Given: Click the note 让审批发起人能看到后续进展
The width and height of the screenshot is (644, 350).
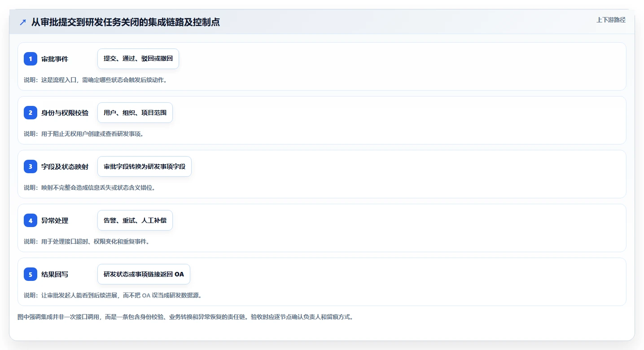Looking at the screenshot, I should [x=113, y=295].
